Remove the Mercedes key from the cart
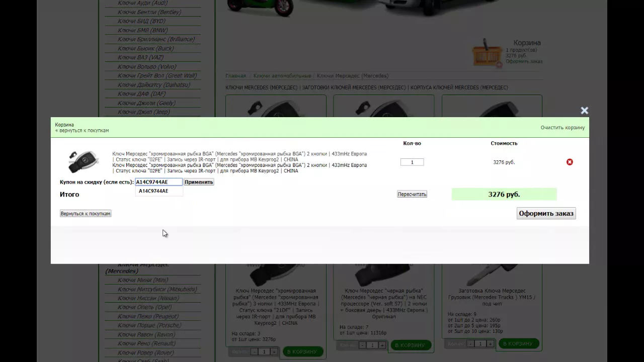644x362 pixels. [x=570, y=162]
